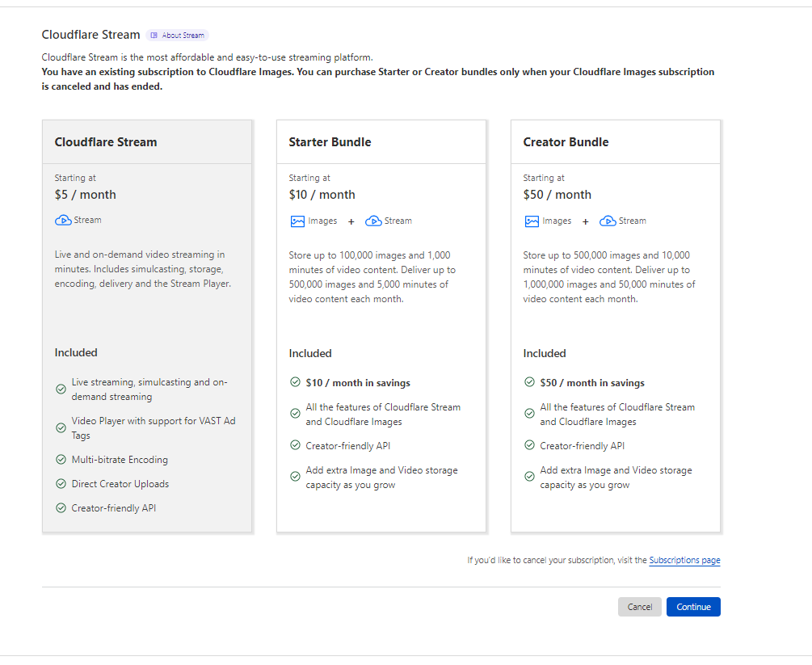The image size is (812, 665).
Task: Choose the Starter Bundle plan card heading
Action: [x=330, y=142]
